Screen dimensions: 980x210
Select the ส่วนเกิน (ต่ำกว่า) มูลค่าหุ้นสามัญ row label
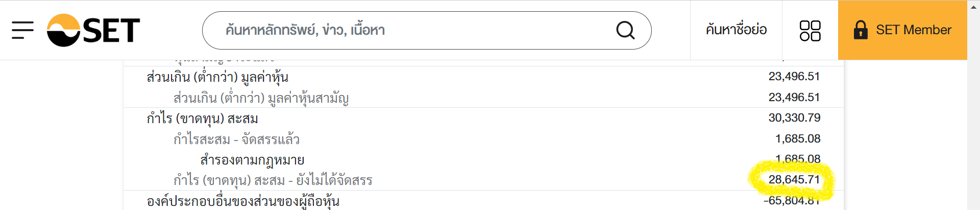coord(261,98)
